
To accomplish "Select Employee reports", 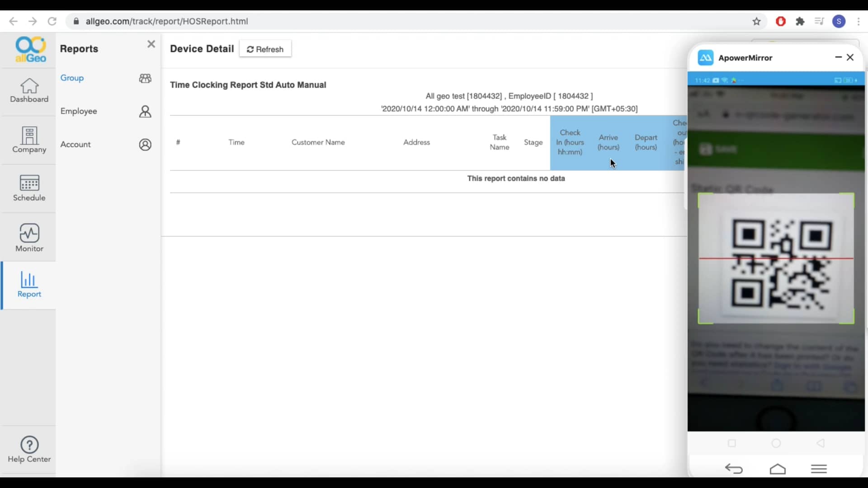I will 79,111.
